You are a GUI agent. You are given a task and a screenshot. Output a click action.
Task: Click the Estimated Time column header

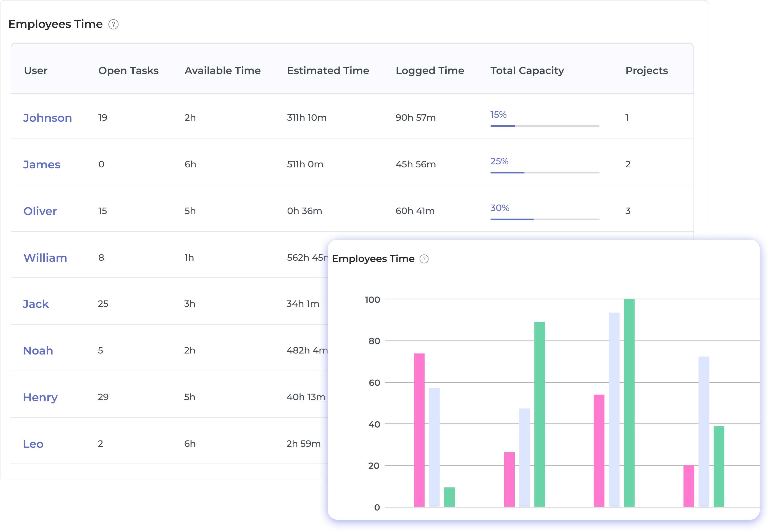[x=328, y=70]
